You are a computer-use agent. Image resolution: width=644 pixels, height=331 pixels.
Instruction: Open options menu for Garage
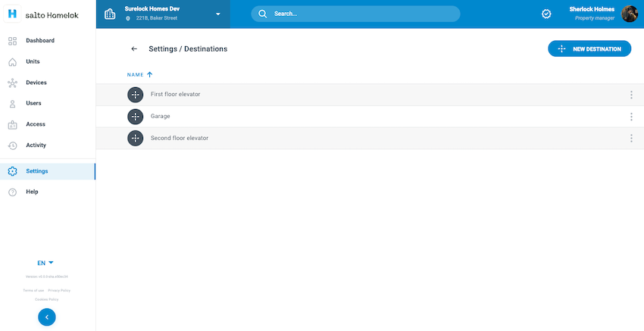pyautogui.click(x=631, y=117)
